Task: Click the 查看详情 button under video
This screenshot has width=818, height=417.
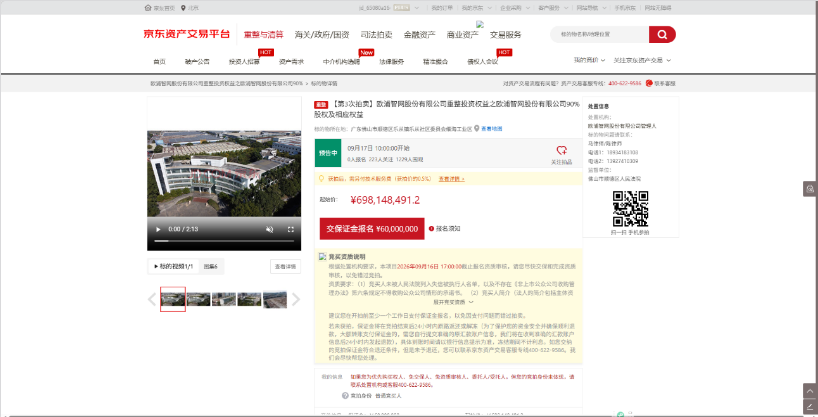Action: click(x=285, y=266)
